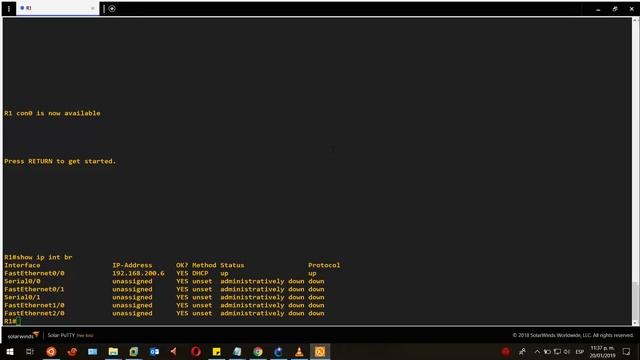The image size is (640, 360).
Task: Launch the Ubuntu app from taskbar
Action: pos(51,351)
